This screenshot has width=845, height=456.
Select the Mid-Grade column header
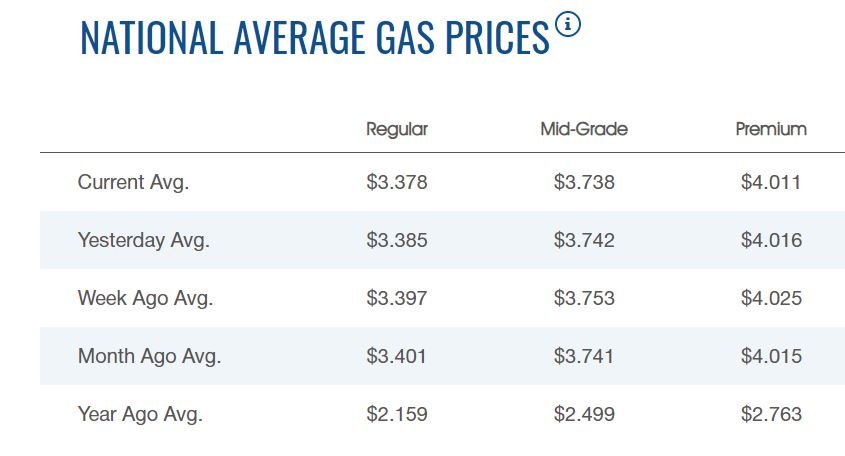(x=584, y=129)
